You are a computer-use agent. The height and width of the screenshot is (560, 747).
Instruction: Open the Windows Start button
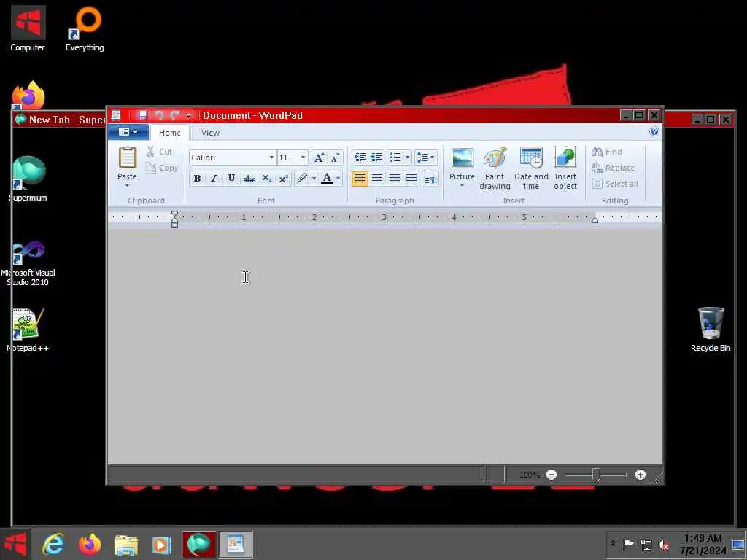click(15, 544)
